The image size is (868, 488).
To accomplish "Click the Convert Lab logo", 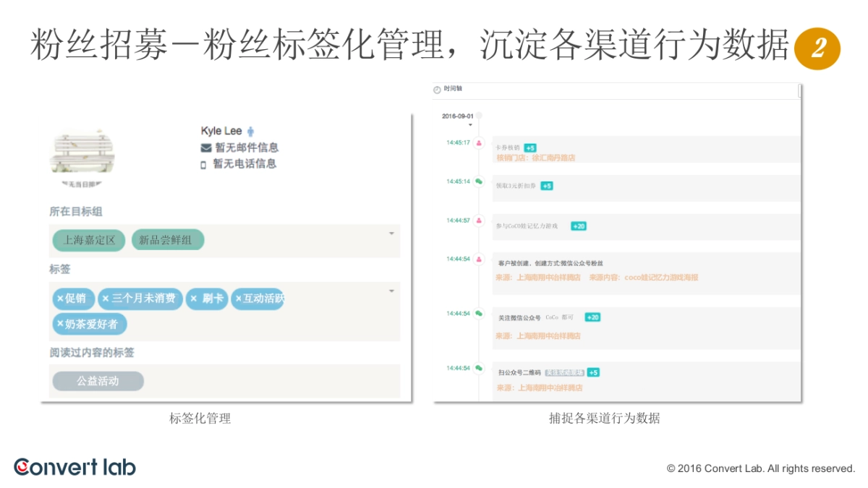I will point(72,467).
